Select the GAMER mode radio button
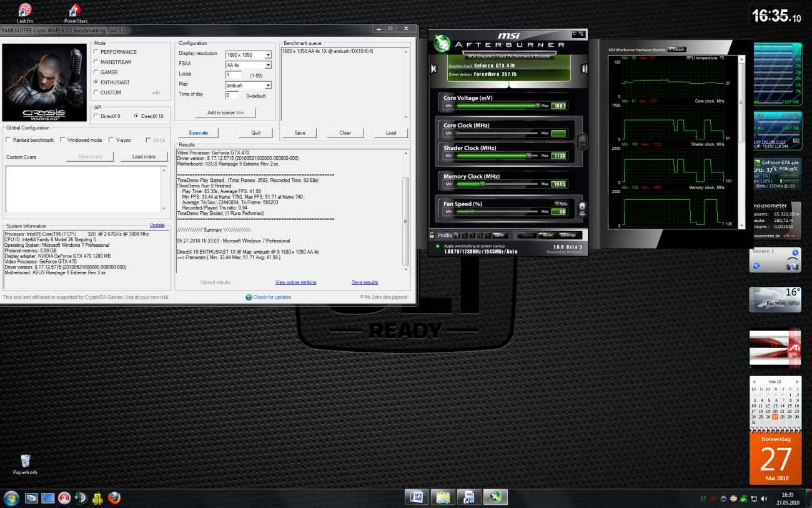812x508 pixels. tap(96, 72)
